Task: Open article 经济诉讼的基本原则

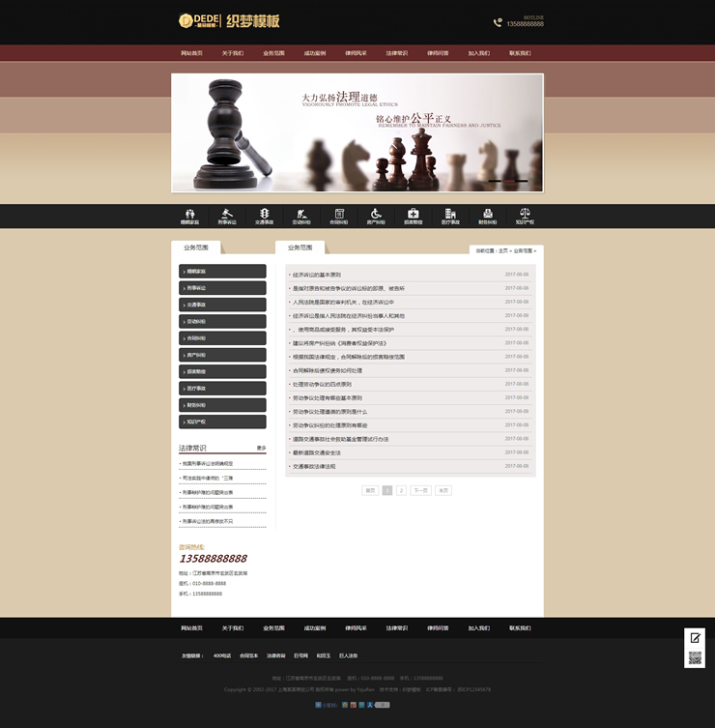Action: coord(317,275)
